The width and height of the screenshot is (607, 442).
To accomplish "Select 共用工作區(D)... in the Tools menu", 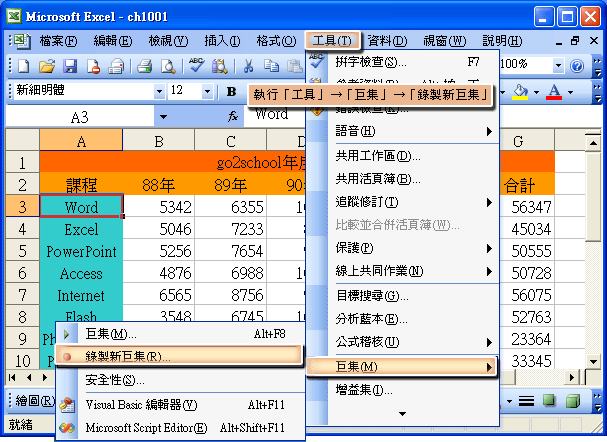I will click(402, 156).
